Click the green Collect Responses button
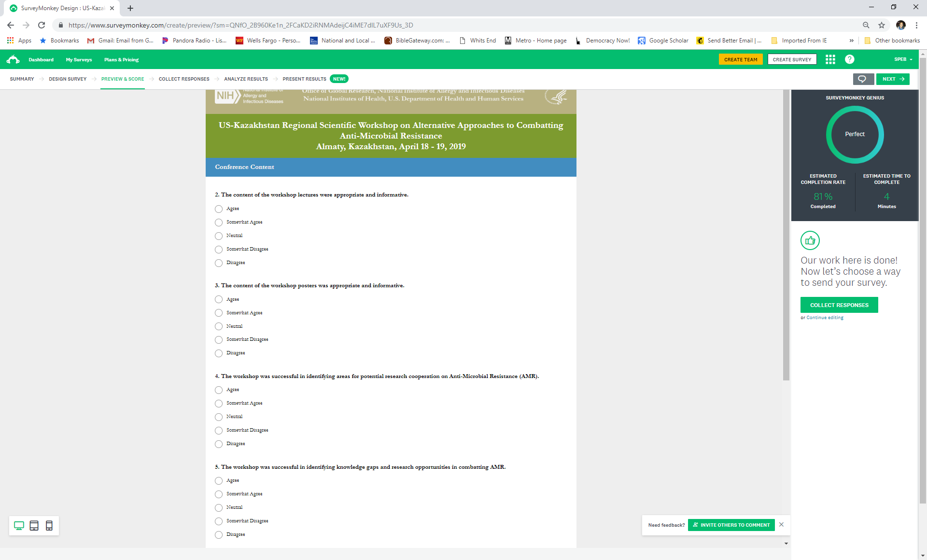This screenshot has height=560, width=927. click(x=839, y=305)
